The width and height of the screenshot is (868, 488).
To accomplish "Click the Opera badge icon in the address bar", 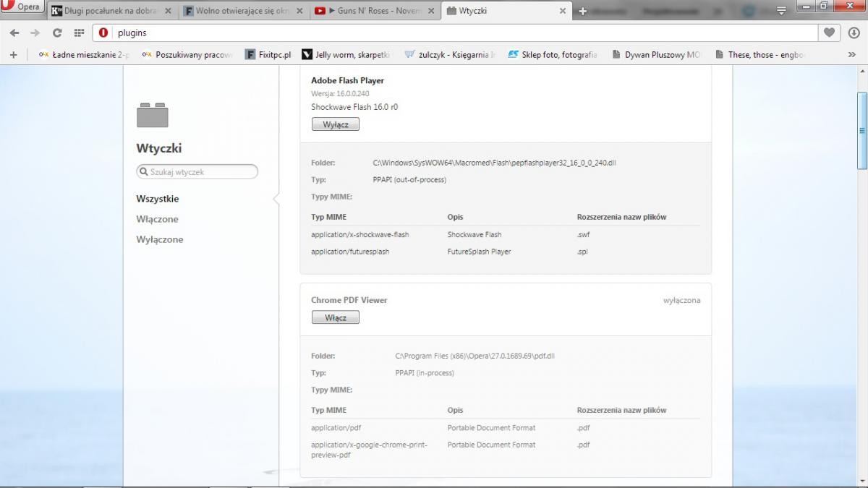I will tap(103, 33).
